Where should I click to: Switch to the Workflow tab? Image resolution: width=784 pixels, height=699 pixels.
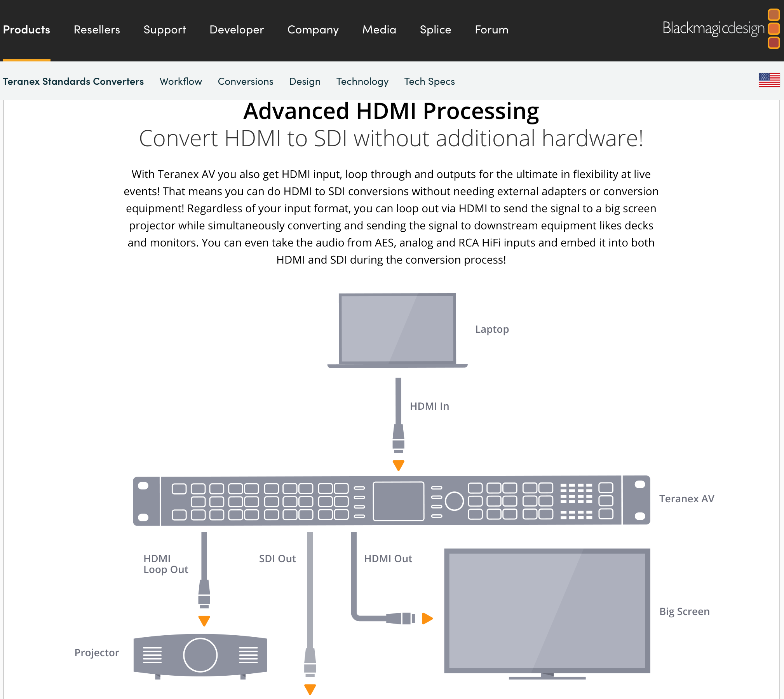coord(180,81)
